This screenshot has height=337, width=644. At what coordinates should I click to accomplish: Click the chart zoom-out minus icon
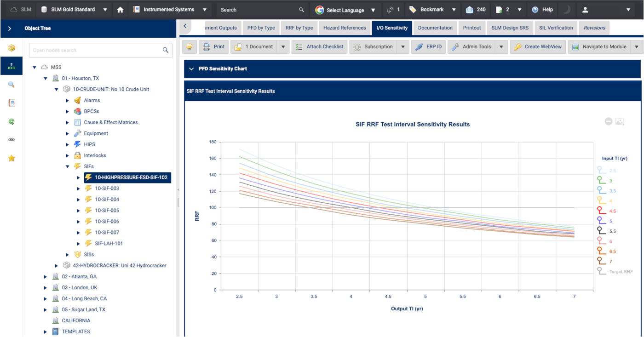coord(608,121)
